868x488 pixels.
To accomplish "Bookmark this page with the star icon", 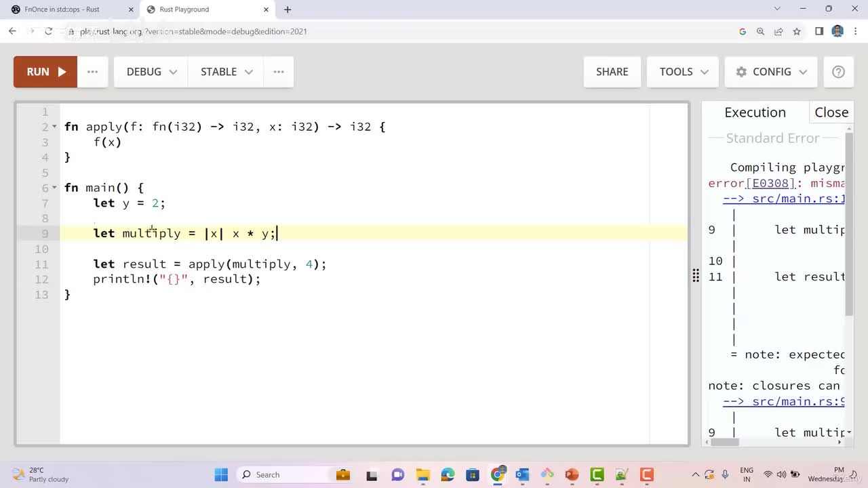I will (797, 31).
